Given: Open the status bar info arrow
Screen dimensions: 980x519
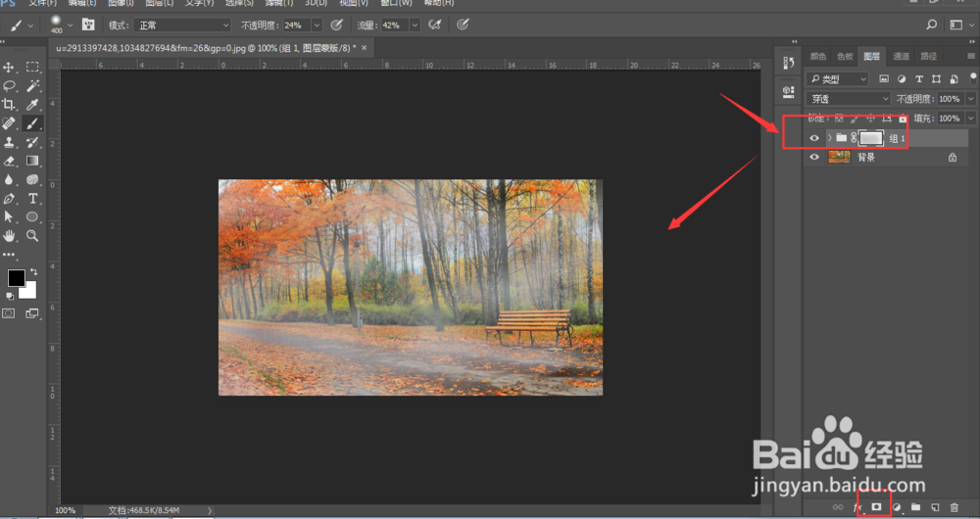Looking at the screenshot, I should (x=210, y=511).
